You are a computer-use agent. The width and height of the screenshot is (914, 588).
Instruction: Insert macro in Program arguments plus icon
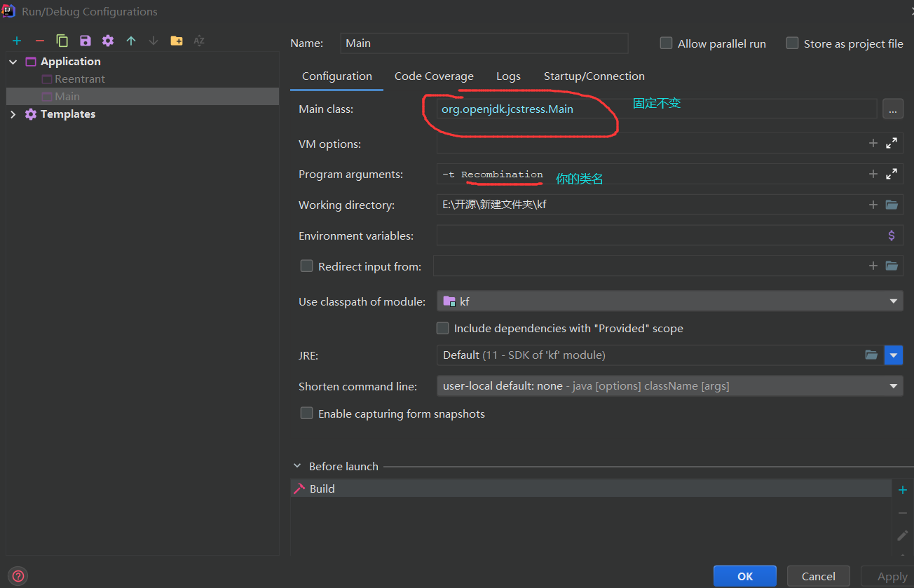[x=873, y=174]
